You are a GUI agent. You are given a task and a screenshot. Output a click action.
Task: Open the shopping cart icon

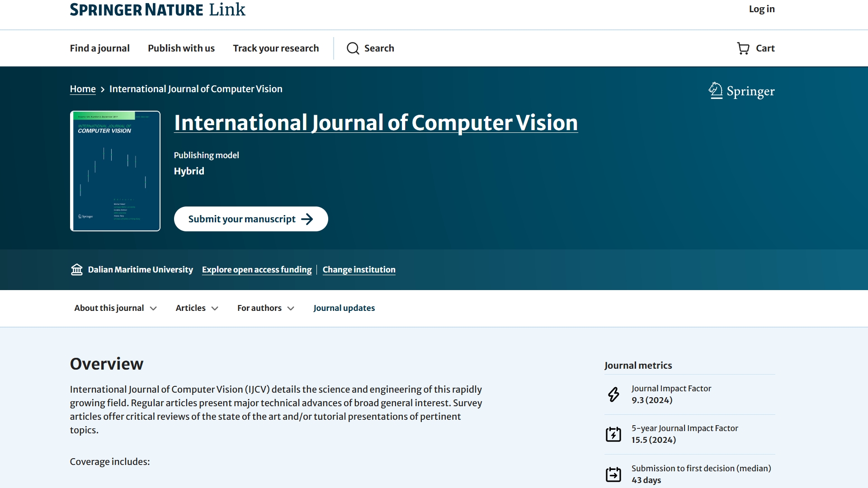(743, 48)
